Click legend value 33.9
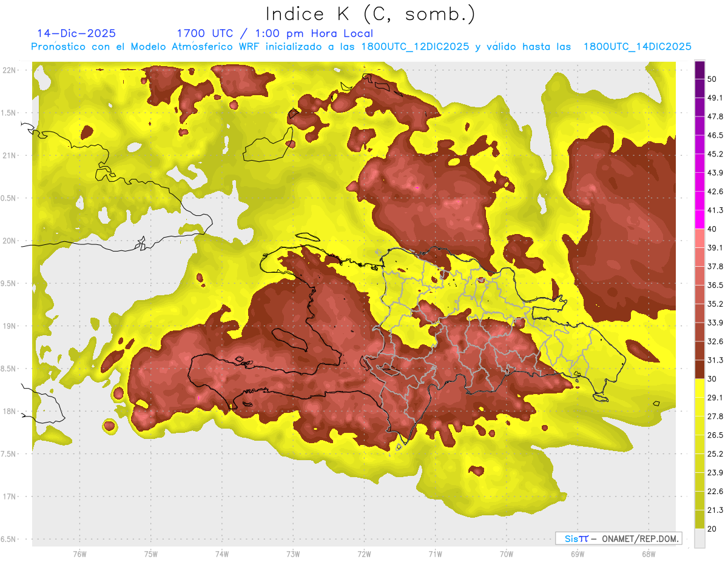The height and width of the screenshot is (562, 728). pos(715,323)
